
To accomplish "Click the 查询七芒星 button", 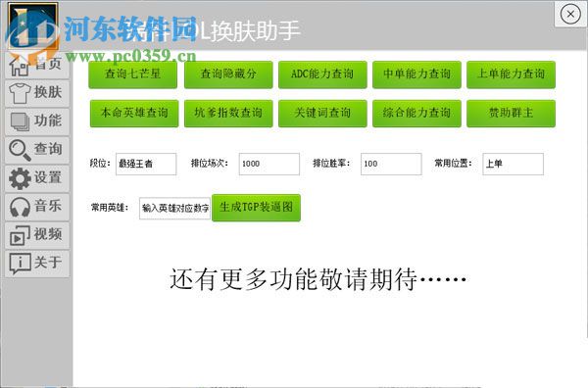I will [x=132, y=74].
